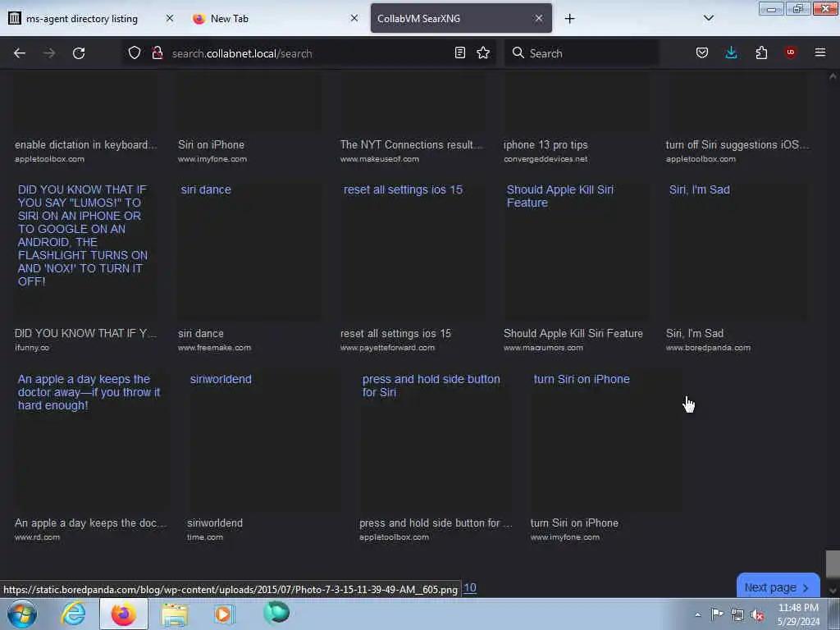Image resolution: width=840 pixels, height=630 pixels.
Task: Click 'enable dictation in keyboard...' caption
Action: pyautogui.click(x=85, y=144)
